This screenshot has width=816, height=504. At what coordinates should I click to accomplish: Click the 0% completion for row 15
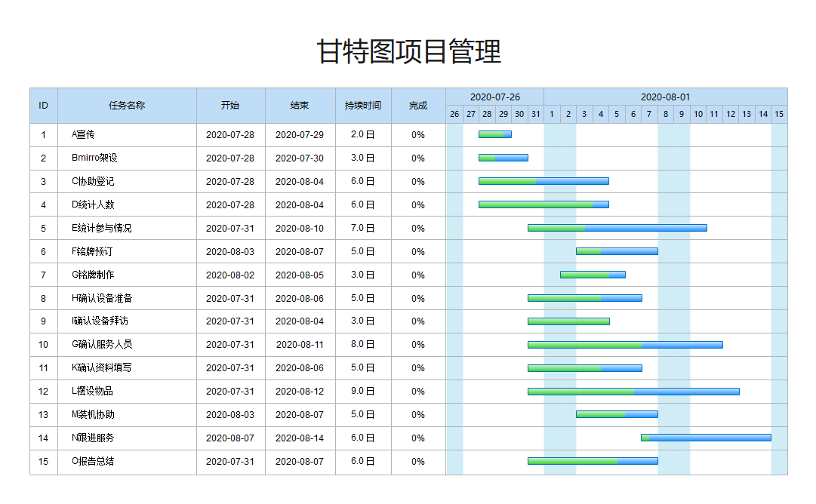418,461
